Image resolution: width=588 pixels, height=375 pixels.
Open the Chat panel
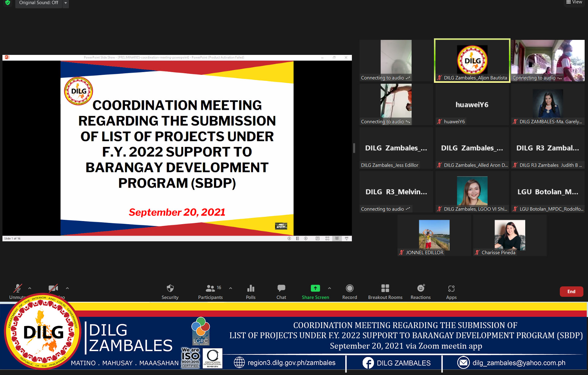coord(281,292)
